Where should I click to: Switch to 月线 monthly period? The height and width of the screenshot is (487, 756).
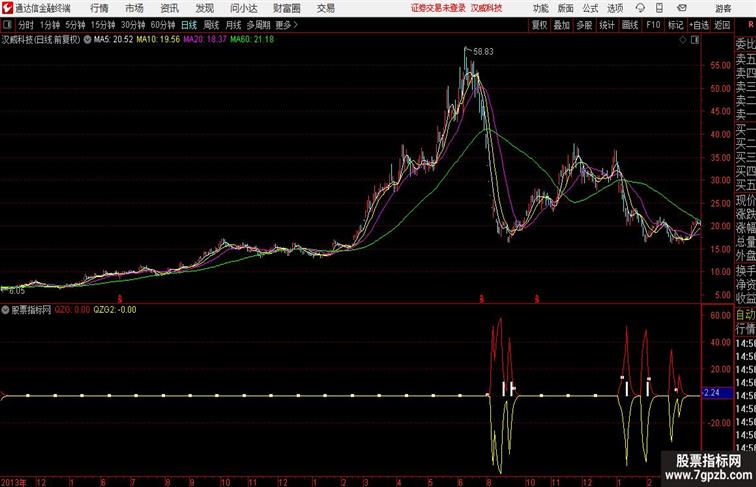[233, 25]
